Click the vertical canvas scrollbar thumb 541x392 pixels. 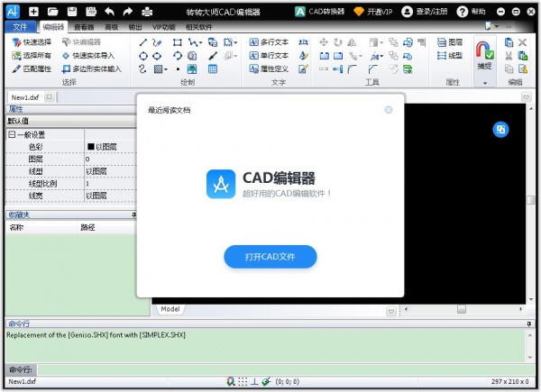click(531, 200)
